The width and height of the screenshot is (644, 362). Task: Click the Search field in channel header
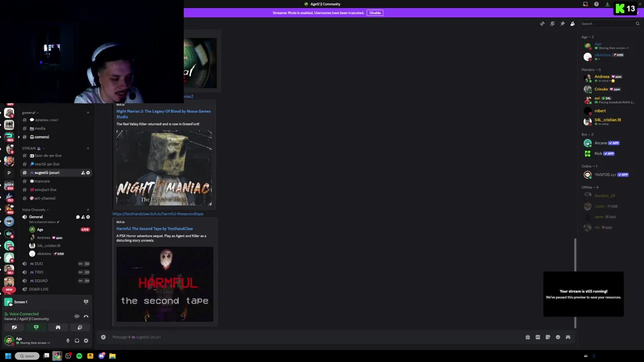point(610,24)
